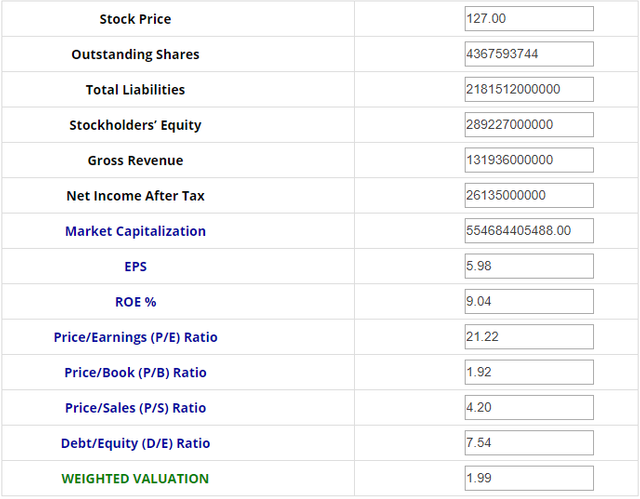Focus the Total Liabilities field

click(528, 89)
